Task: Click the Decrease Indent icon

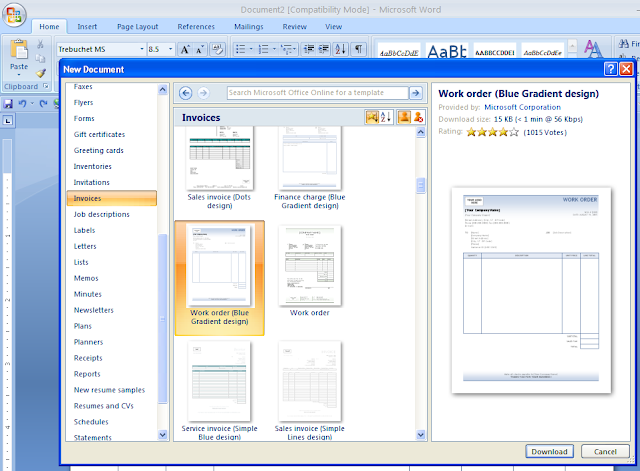Action: pyautogui.click(x=309, y=50)
